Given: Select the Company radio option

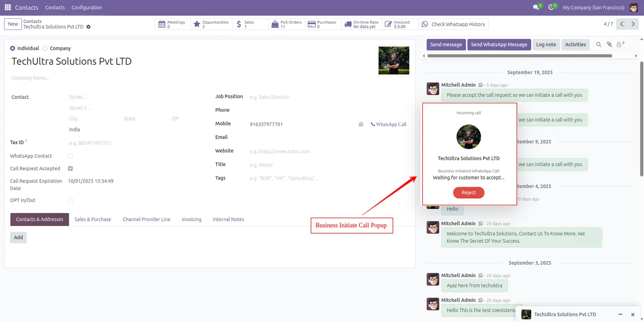Looking at the screenshot, I should point(45,48).
